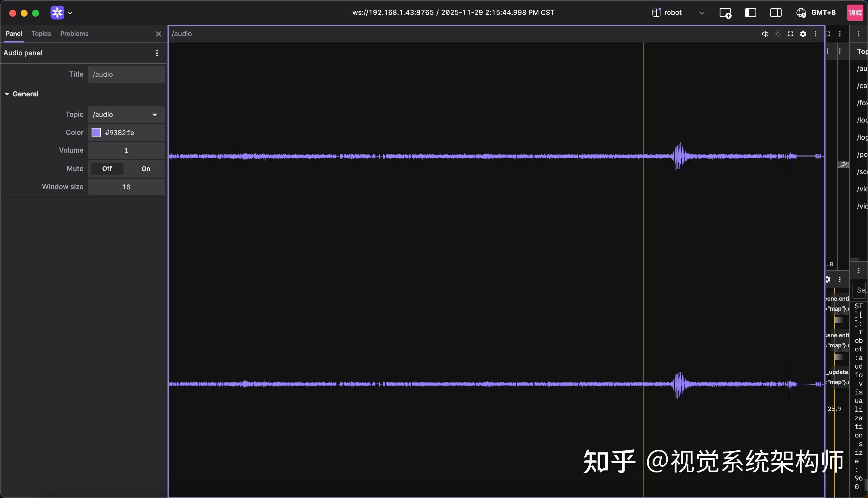868x498 pixels.
Task: Open the robot layout dropdown chevron
Action: click(x=702, y=13)
